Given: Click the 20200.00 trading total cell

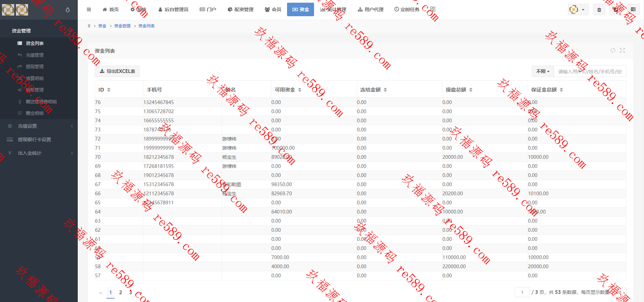Looking at the screenshot, I should click(x=453, y=194).
